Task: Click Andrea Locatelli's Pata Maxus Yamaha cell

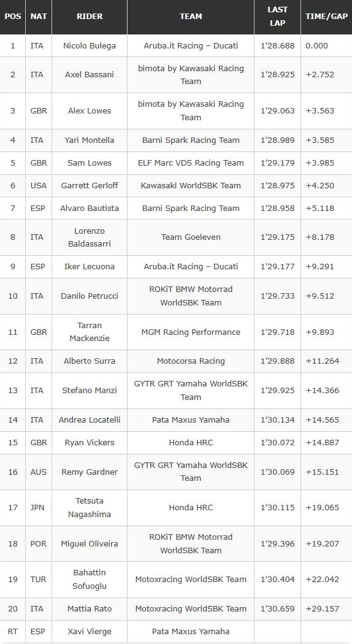Action: tap(191, 420)
